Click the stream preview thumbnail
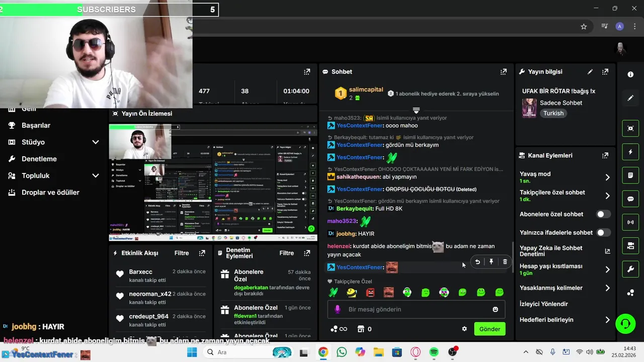Screen dimensions: 644x362 [213, 182]
